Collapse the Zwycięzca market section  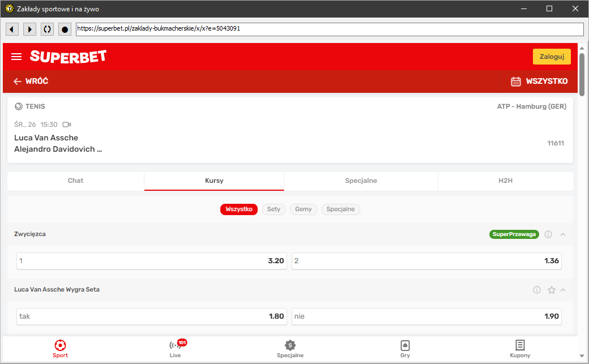point(563,234)
